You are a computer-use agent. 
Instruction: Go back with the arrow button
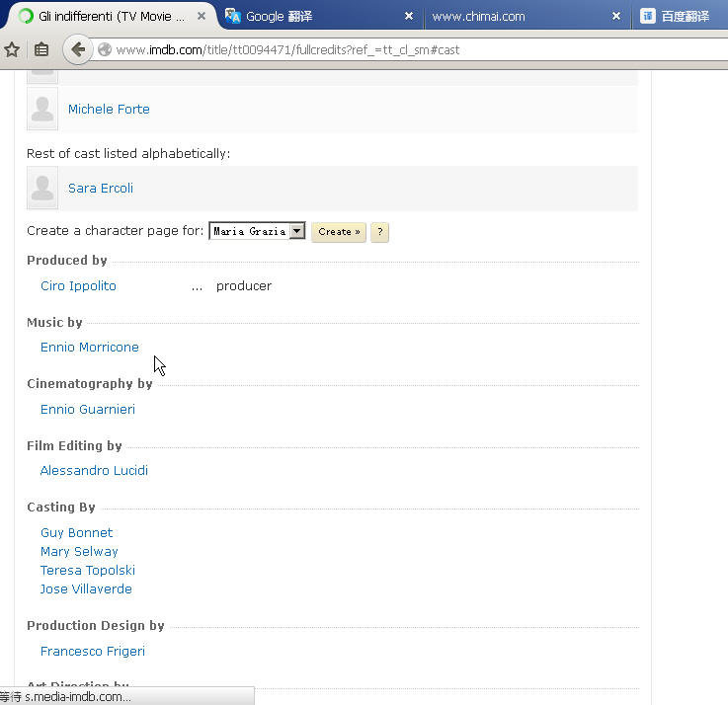coord(77,49)
